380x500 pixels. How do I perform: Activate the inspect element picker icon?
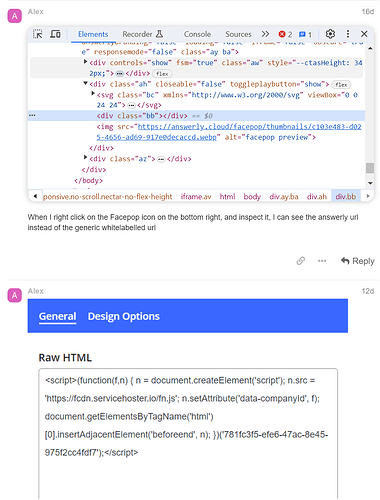tap(37, 34)
